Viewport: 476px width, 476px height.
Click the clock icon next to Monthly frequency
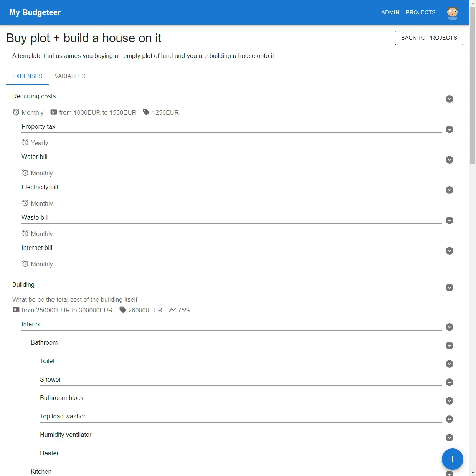[x=16, y=112]
